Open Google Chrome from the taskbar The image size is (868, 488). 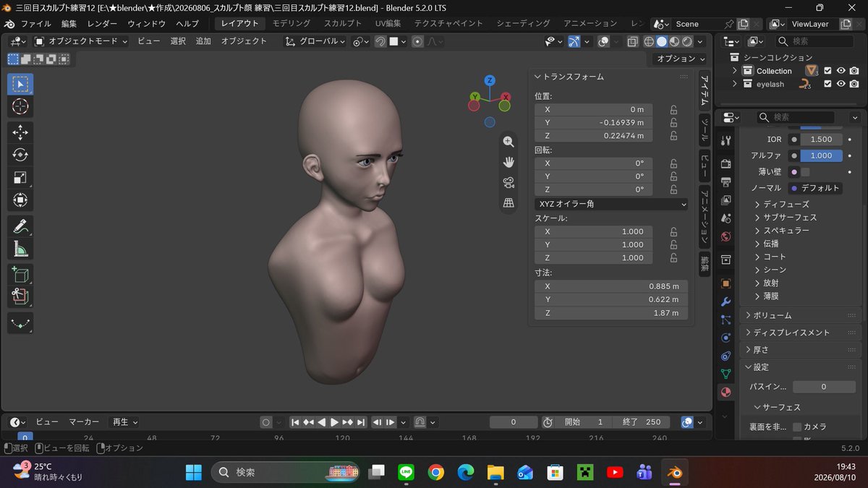click(x=435, y=472)
